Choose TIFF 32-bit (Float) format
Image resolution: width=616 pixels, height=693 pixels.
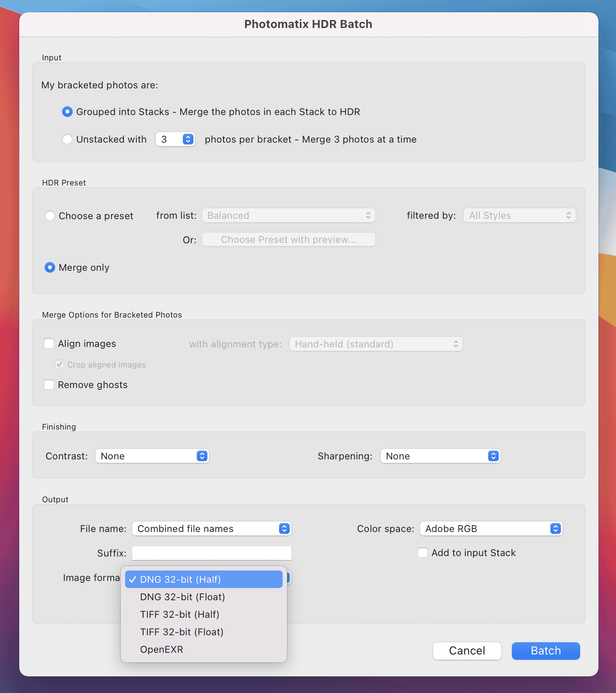[x=204, y=632]
